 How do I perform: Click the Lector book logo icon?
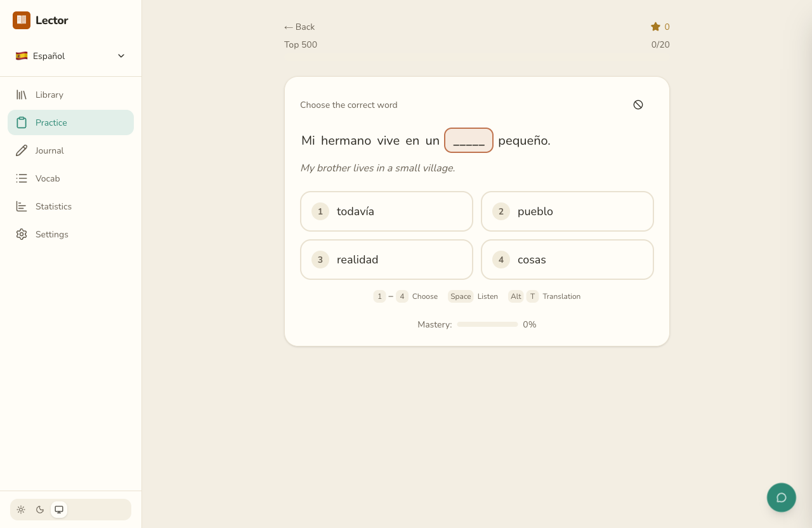pyautogui.click(x=22, y=20)
